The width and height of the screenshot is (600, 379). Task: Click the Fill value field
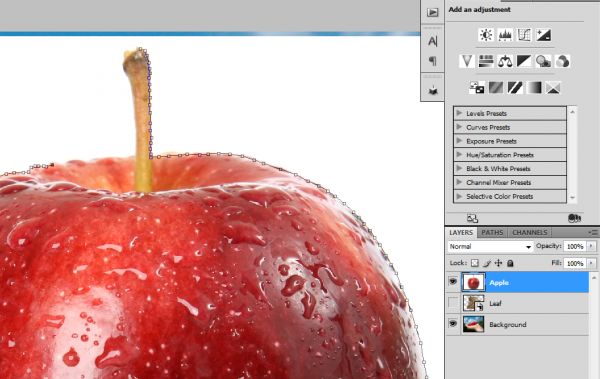click(x=575, y=263)
